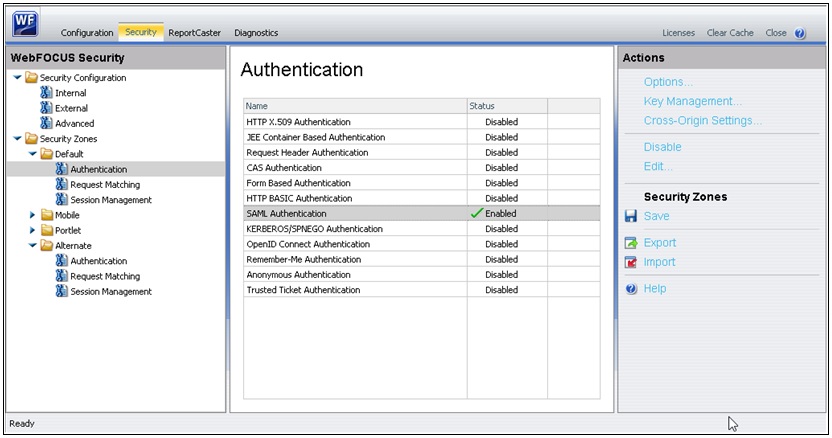Click the Export link

[x=660, y=243]
